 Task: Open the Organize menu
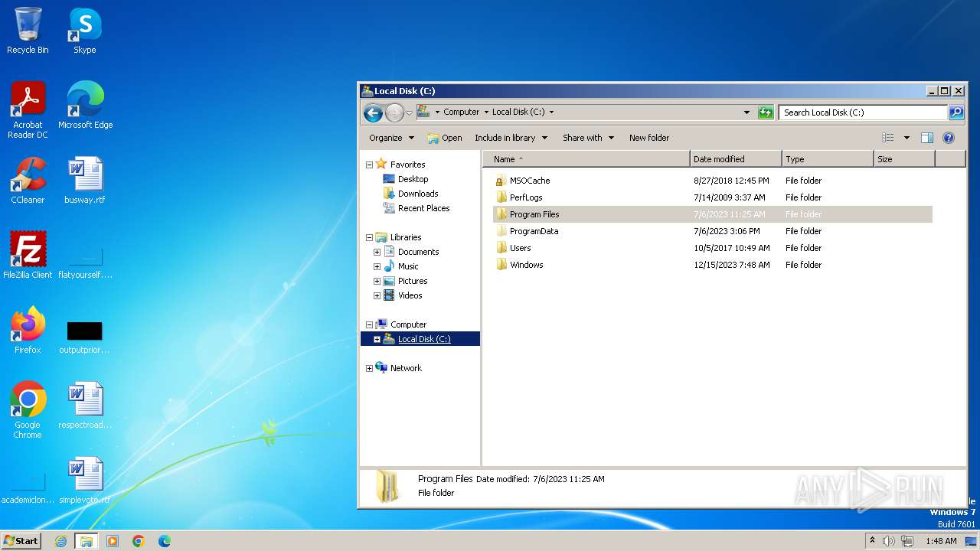tap(391, 138)
